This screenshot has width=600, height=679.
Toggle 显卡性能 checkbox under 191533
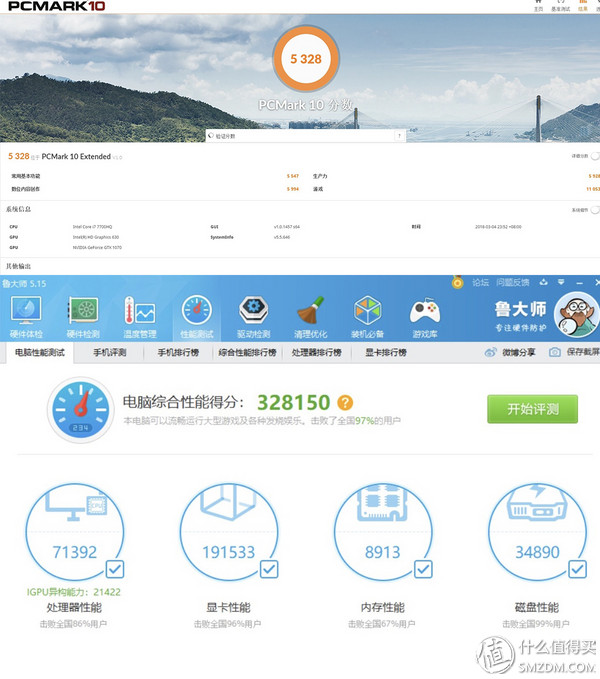(269, 569)
